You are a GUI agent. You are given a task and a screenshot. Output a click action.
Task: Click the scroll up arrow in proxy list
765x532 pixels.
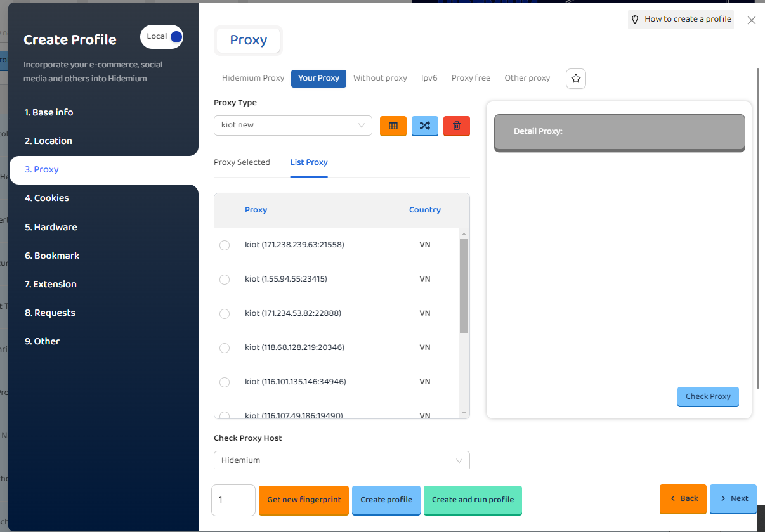(464, 234)
